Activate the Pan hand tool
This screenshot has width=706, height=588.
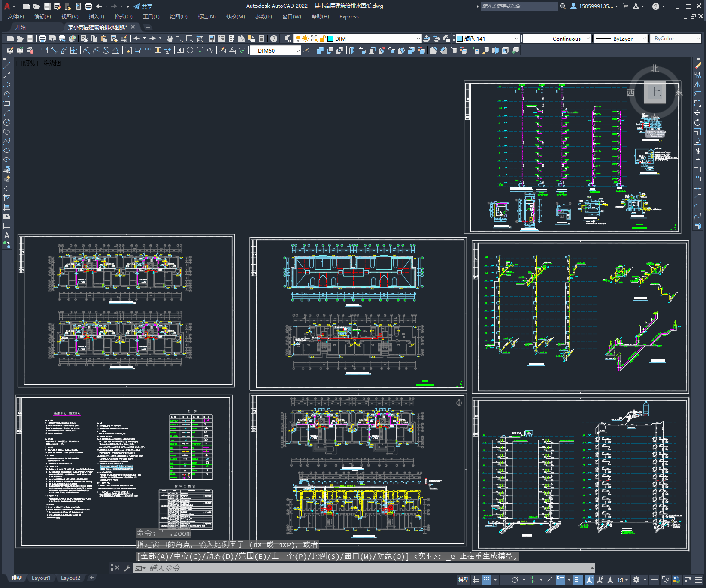(x=170, y=39)
